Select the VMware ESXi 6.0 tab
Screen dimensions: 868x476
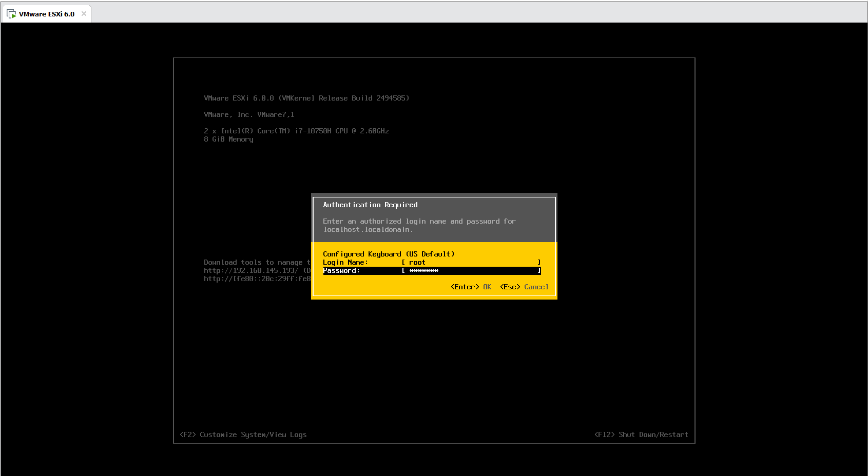click(x=47, y=14)
